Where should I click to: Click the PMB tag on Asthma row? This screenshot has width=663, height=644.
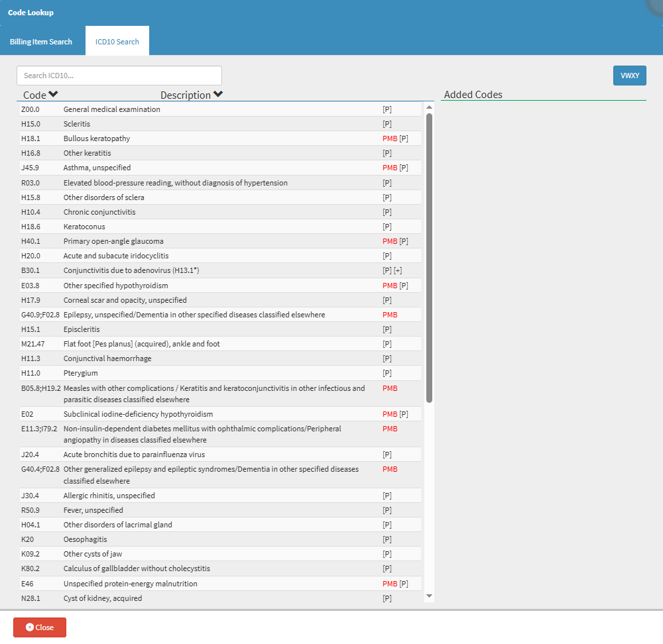390,168
